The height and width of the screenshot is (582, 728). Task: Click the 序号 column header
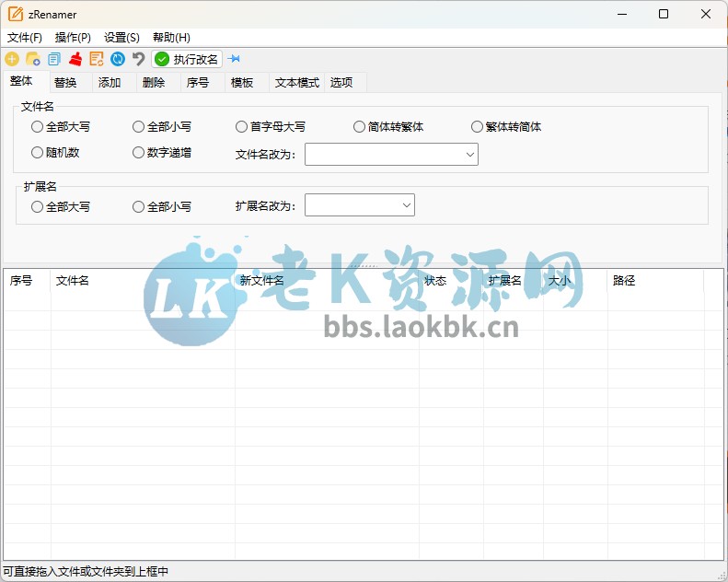tap(27, 281)
